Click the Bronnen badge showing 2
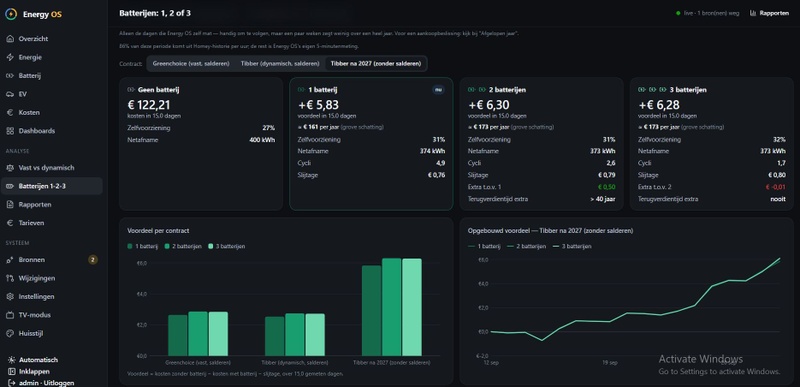The image size is (800, 387). (93, 260)
